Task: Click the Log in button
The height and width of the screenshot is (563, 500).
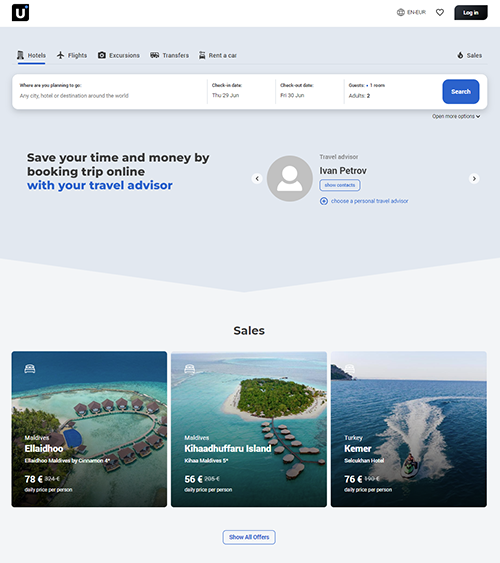Action: pyautogui.click(x=471, y=13)
